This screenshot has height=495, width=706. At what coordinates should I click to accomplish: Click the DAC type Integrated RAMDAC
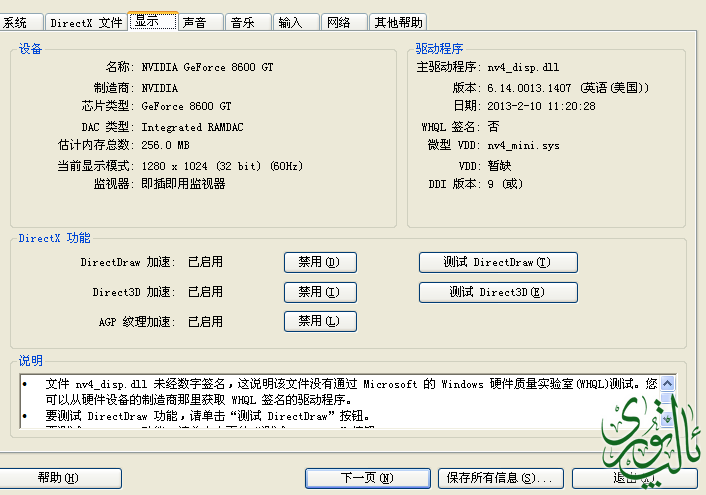coord(192,127)
